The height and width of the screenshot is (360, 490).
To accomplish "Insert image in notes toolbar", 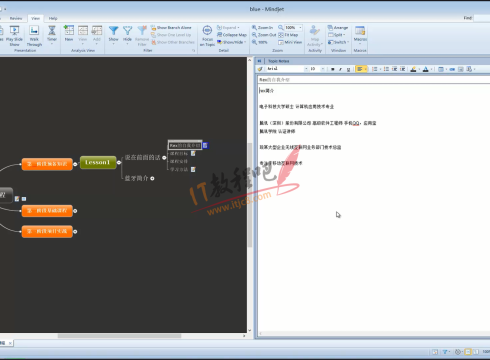I will (x=460, y=69).
